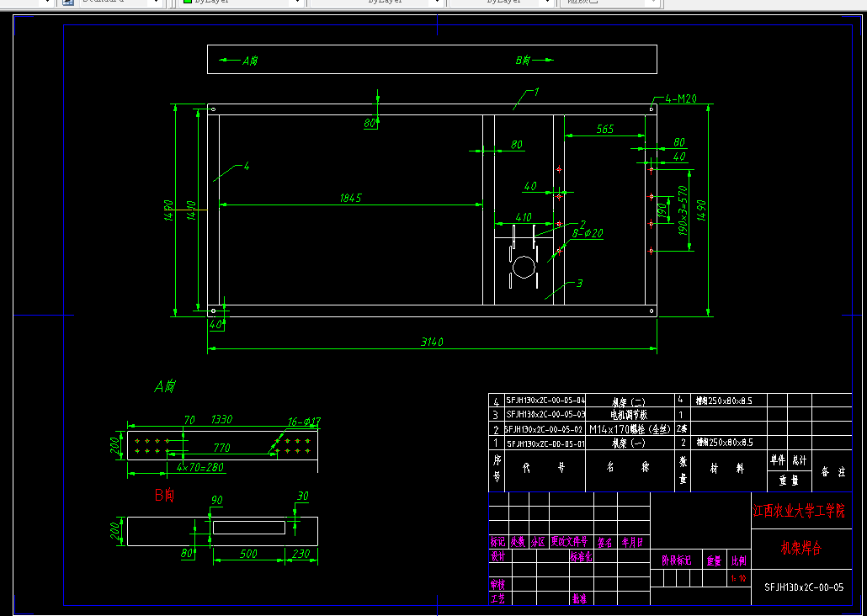The height and width of the screenshot is (616, 867).
Task: Select the 230 dimension in view B
Action: pos(301,554)
